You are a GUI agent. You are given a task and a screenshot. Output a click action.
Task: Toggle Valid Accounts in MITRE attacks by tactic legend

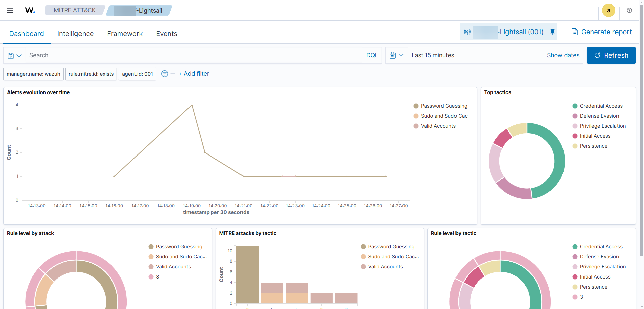[x=382, y=267]
